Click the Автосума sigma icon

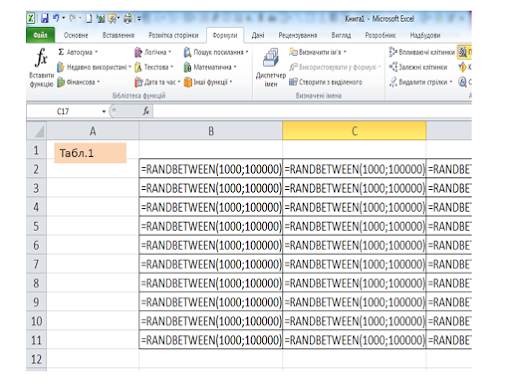61,52
